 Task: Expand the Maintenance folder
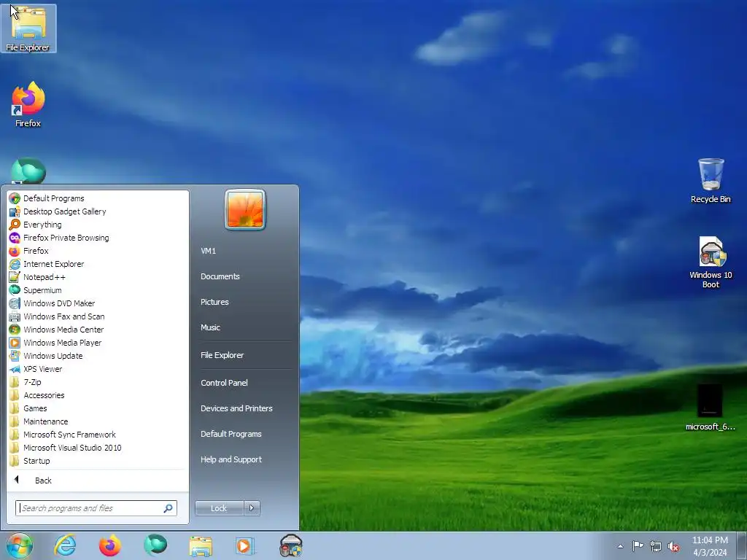pyautogui.click(x=98, y=421)
